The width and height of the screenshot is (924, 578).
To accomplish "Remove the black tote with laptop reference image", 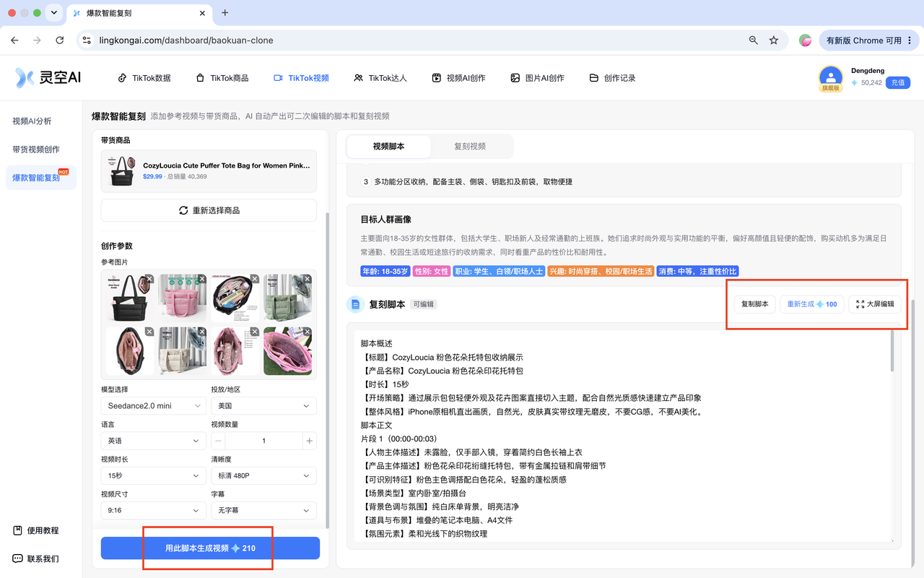I will click(149, 279).
